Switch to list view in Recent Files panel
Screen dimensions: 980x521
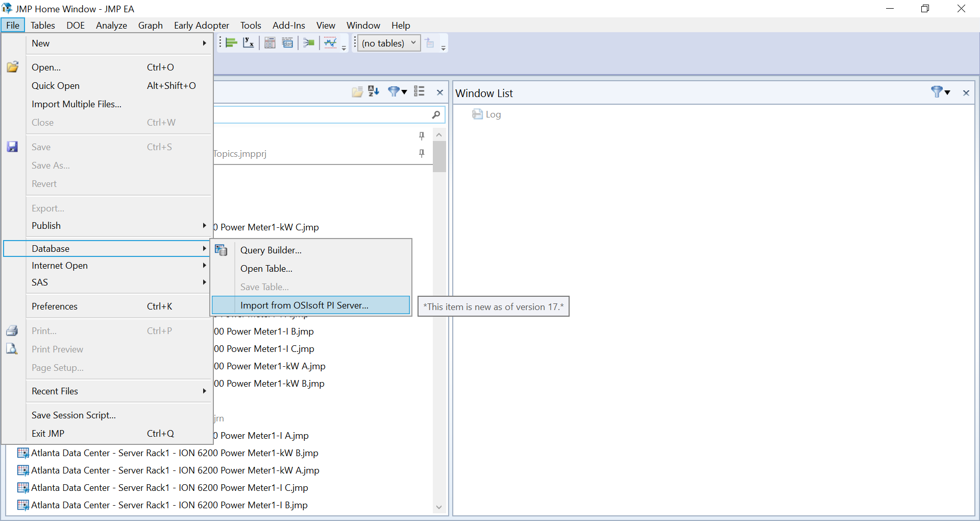click(419, 91)
